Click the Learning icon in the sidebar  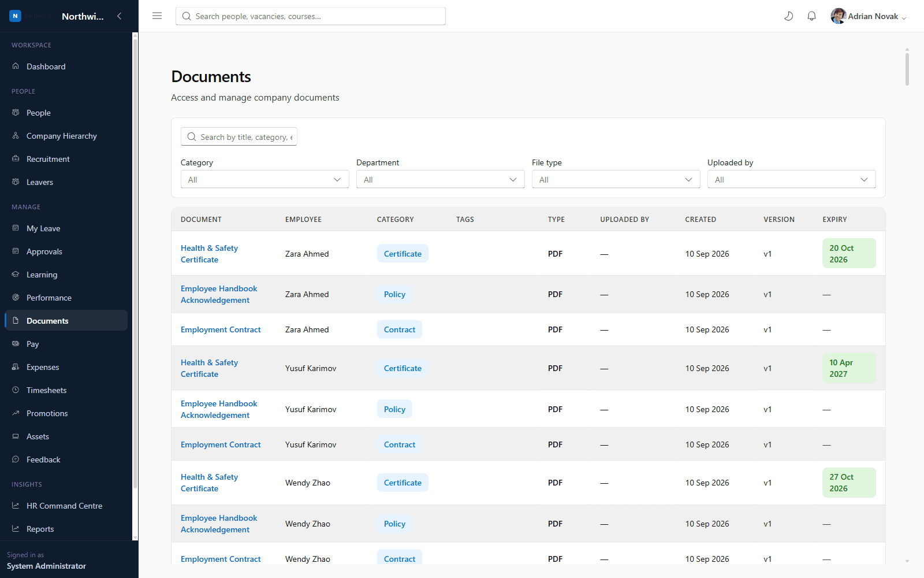(16, 275)
